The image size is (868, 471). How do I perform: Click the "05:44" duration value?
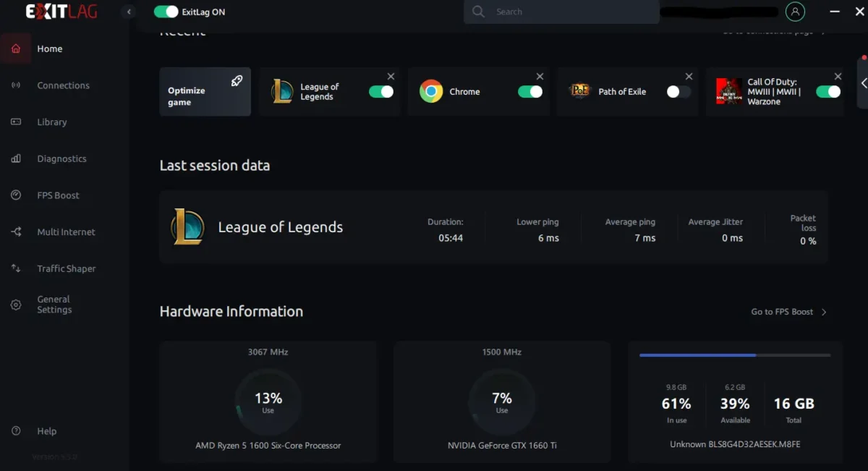[451, 238]
